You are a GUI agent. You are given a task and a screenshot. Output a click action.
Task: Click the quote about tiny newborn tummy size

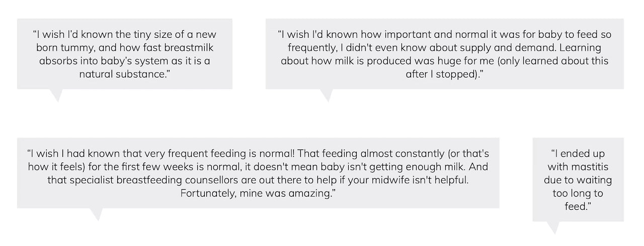click(124, 54)
